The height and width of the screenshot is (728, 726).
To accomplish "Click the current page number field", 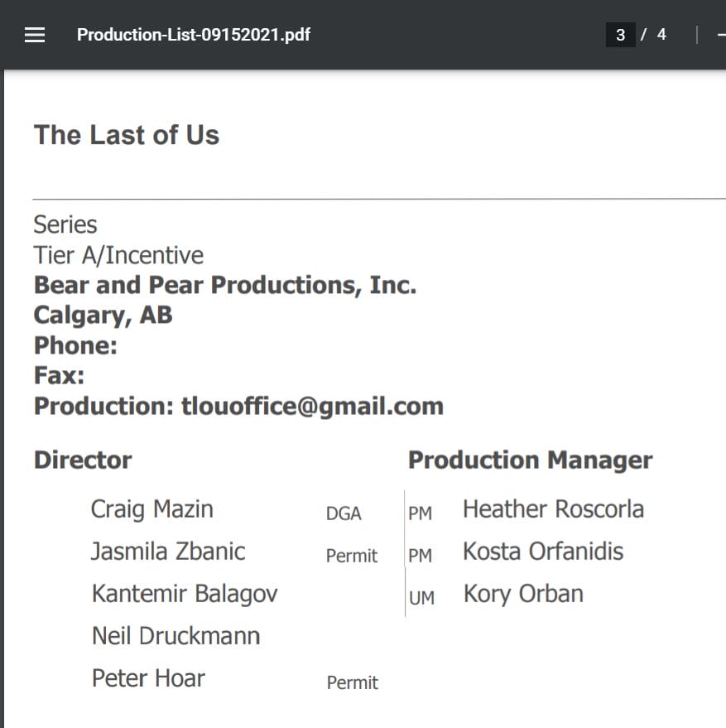I will 620,35.
